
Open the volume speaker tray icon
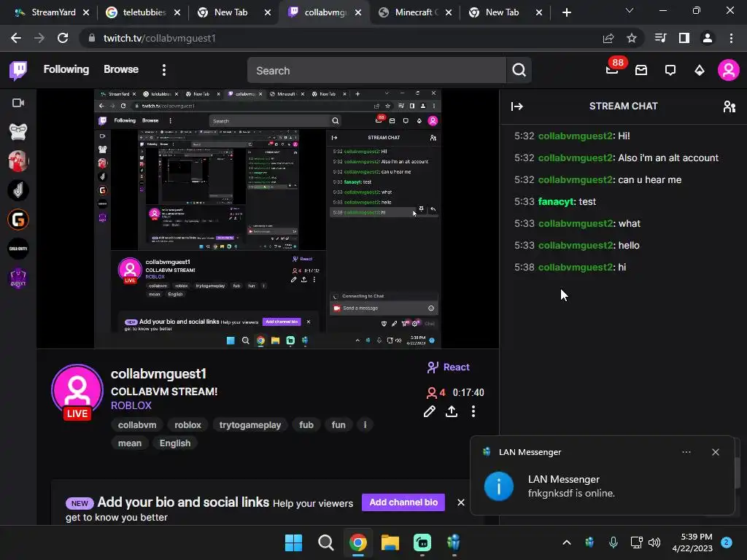pos(654,542)
